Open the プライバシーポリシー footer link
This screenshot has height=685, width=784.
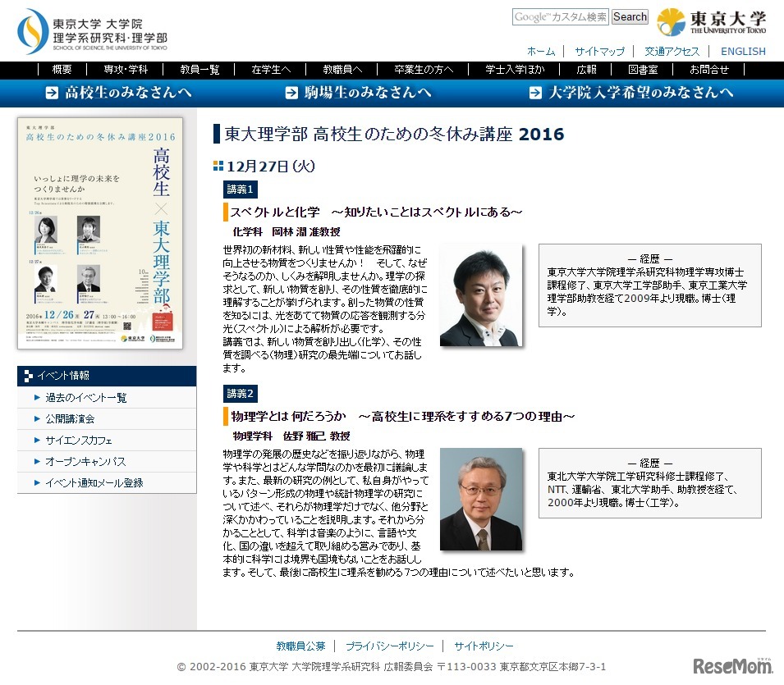[392, 646]
